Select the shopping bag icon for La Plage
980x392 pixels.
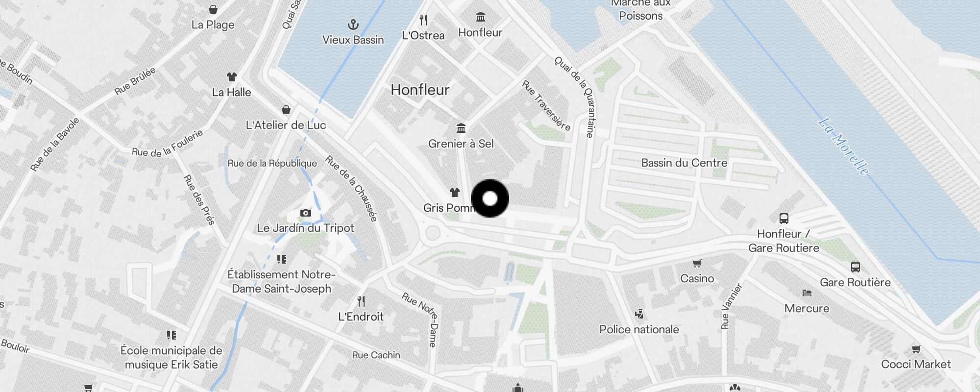pyautogui.click(x=213, y=9)
